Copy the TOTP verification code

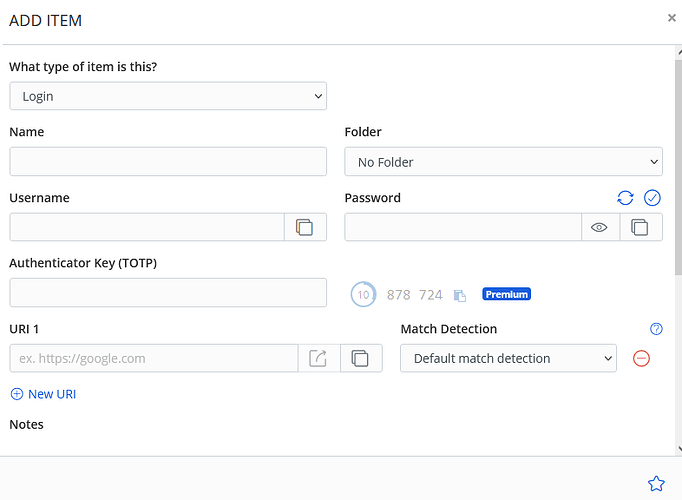pyautogui.click(x=460, y=295)
